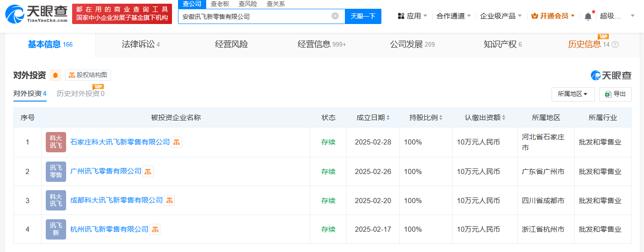Switch to 查风险 search tab
The image size is (644, 252).
pyautogui.click(x=247, y=4)
